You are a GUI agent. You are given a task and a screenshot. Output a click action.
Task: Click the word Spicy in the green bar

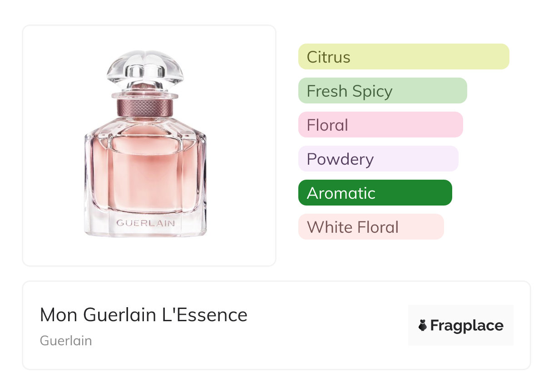click(371, 91)
